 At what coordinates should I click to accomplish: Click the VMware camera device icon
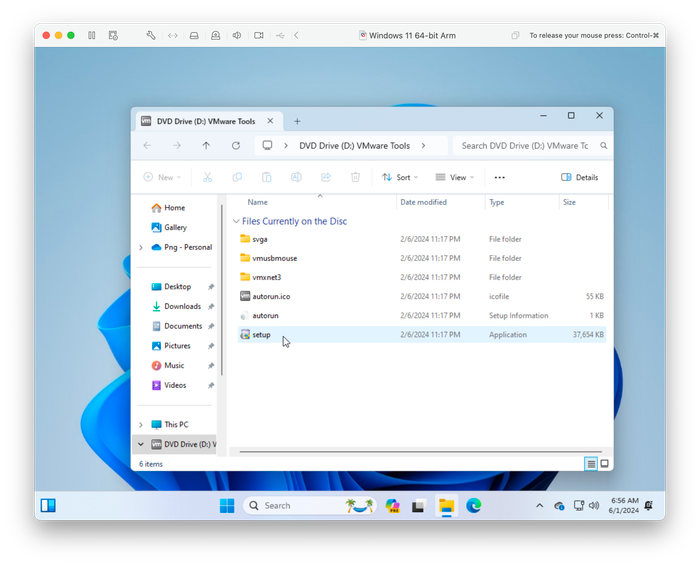pos(258,35)
